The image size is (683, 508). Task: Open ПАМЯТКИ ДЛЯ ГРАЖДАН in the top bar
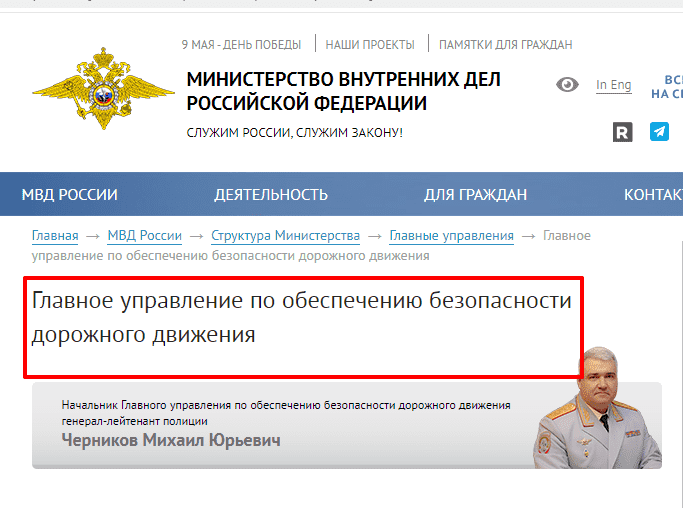coord(505,44)
